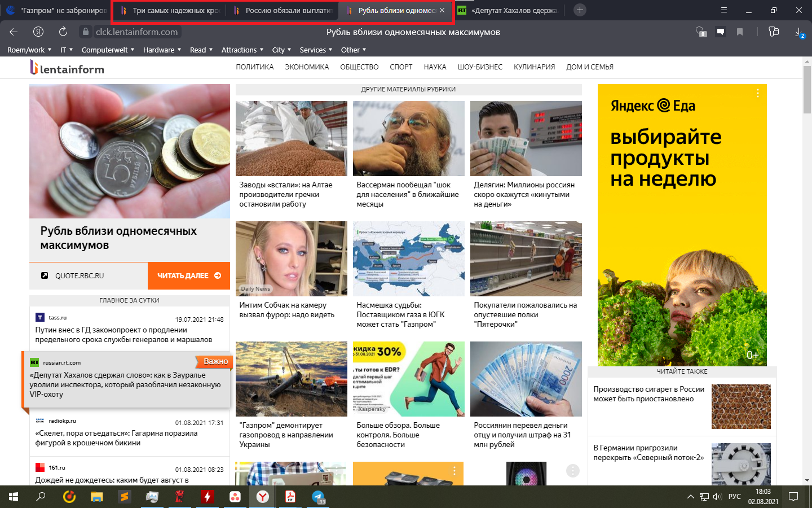Viewport: 812px width, 508px height.
Task: Open the three-dot menu on Яндекс Еда ad
Action: tap(758, 93)
